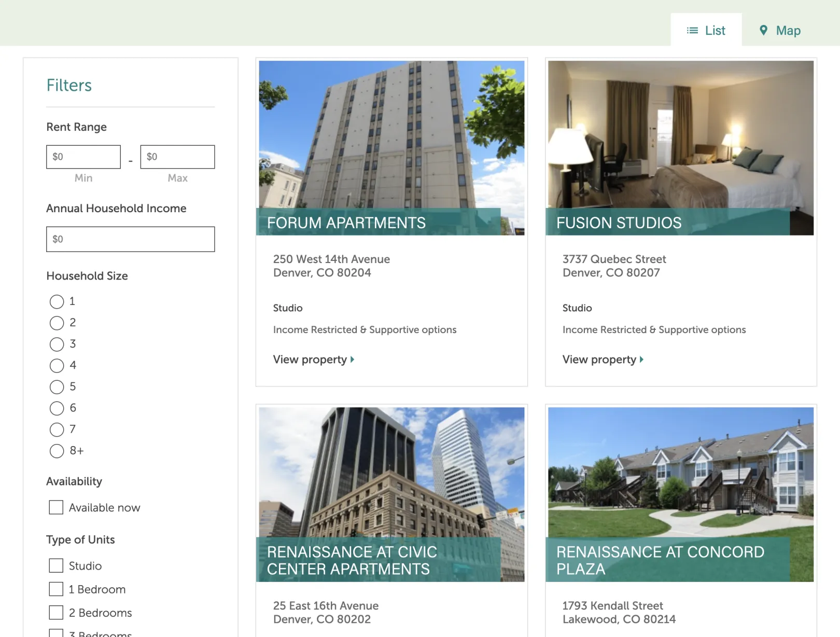This screenshot has width=840, height=637.
Task: Tick the 1 Bedroom checkbox
Action: point(56,589)
